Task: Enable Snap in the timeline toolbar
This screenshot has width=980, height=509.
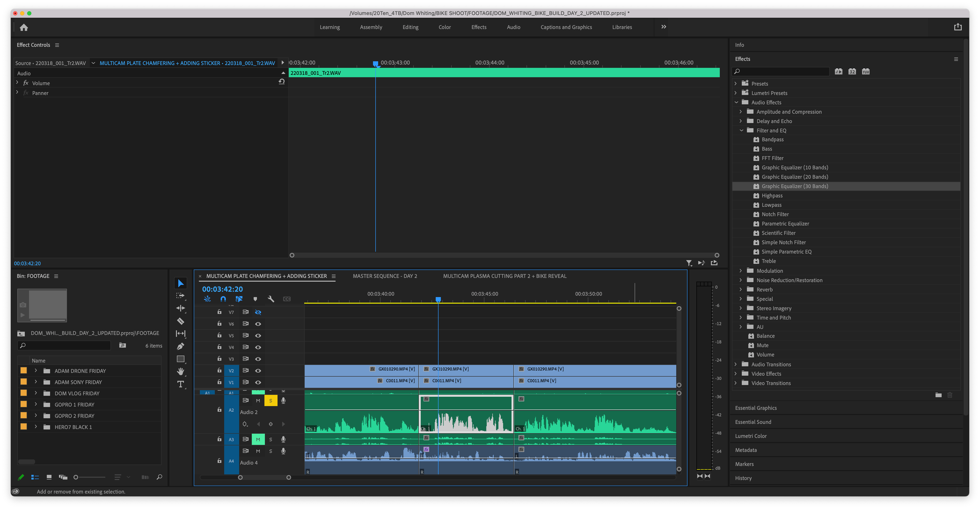Action: [x=223, y=299]
